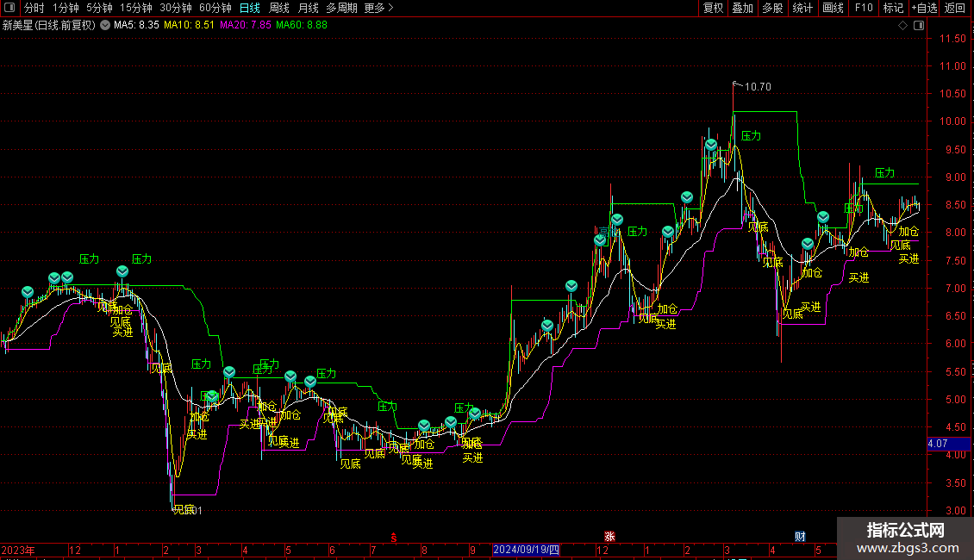Click the 多股 multi-stock button
This screenshot has height=560, width=974.
tap(773, 8)
